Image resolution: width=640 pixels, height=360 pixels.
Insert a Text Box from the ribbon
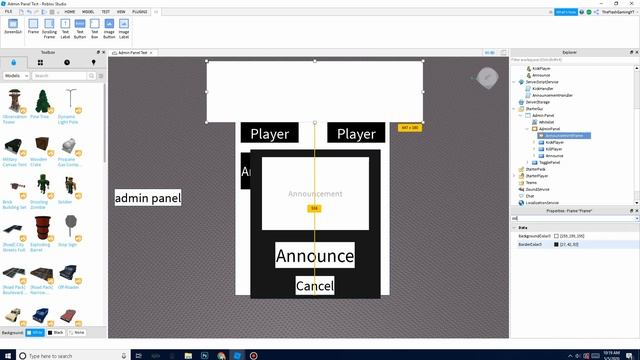(x=95, y=29)
